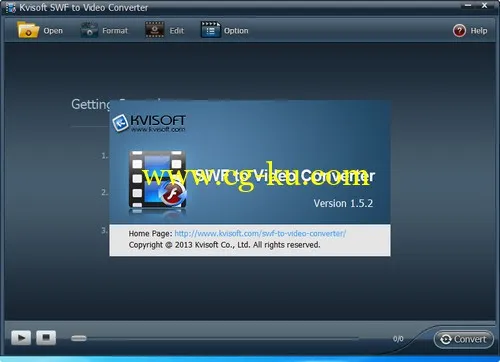Select the Format toolbar label
The width and height of the screenshot is (500, 362).
point(115,31)
